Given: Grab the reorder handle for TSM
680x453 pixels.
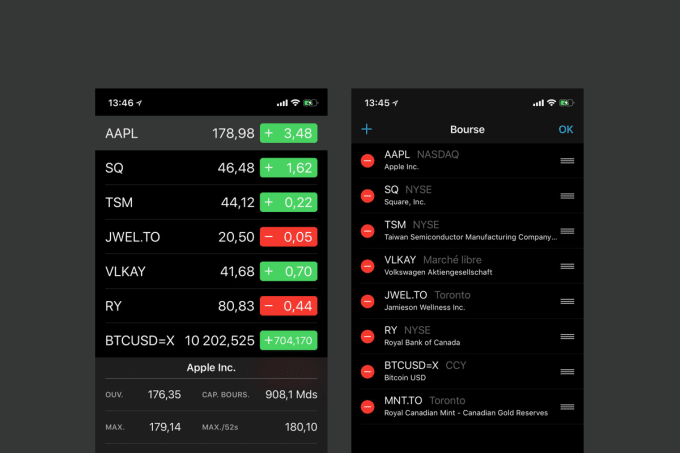Looking at the screenshot, I should coord(567,231).
